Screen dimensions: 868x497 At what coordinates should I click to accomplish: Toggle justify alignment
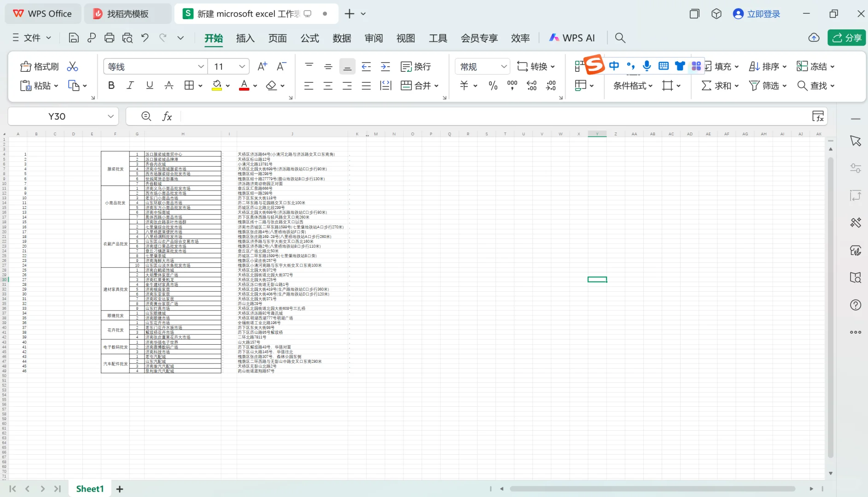click(367, 86)
